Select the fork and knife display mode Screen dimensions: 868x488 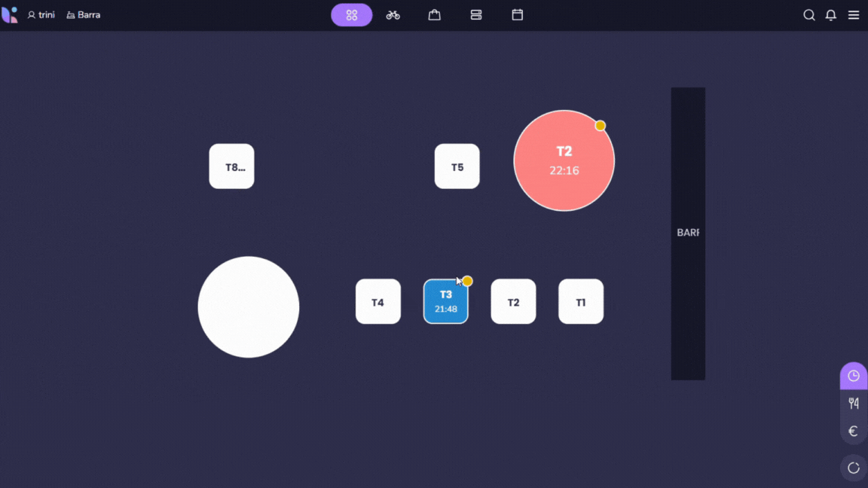pyautogui.click(x=854, y=404)
